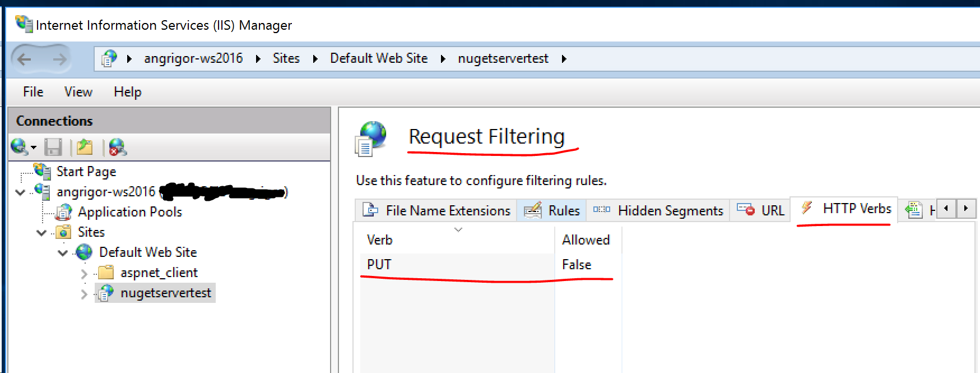Open the File menu
Screen dimensions: 980x373
33,92
